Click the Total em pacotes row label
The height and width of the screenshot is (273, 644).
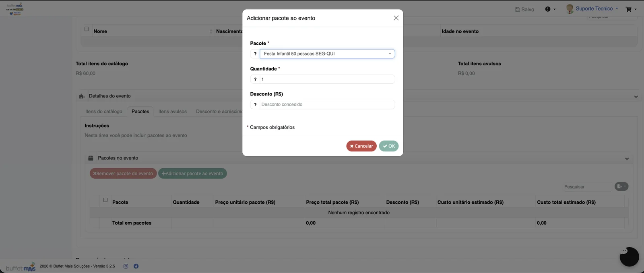[x=132, y=223]
